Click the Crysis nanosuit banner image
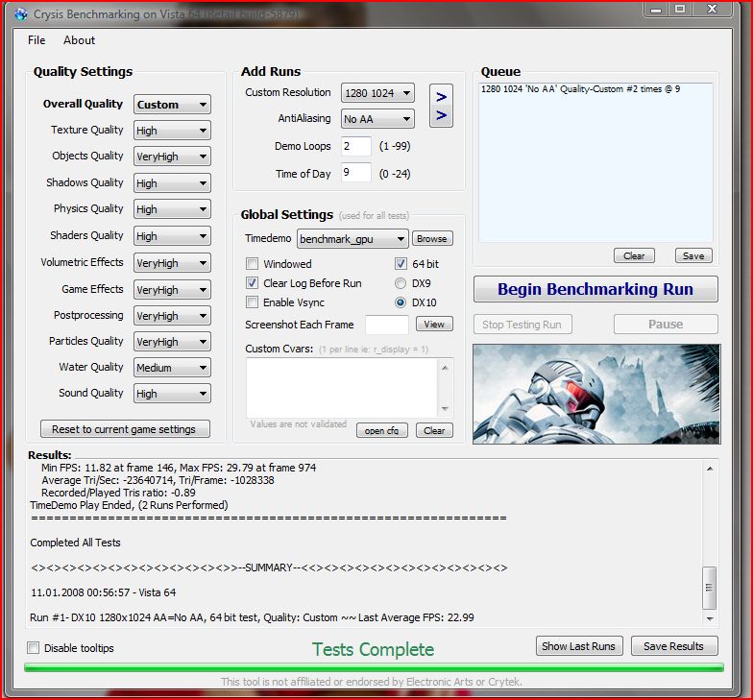Viewport: 753px width, 700px height. 596,394
